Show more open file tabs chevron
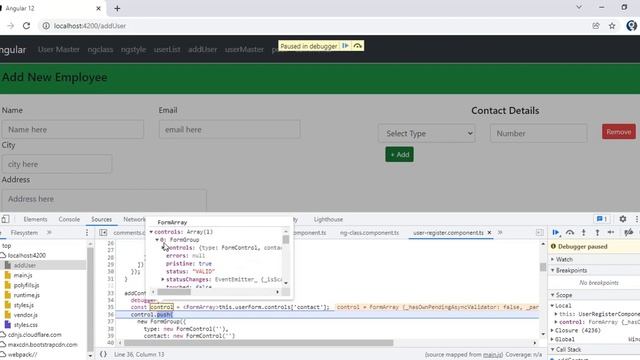This screenshot has height=360, width=640. (500, 232)
